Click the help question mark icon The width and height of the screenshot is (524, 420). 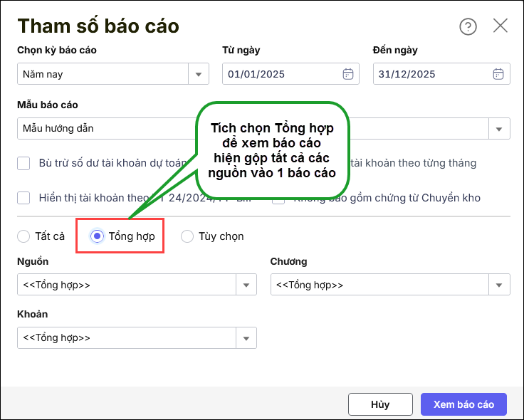(x=468, y=26)
